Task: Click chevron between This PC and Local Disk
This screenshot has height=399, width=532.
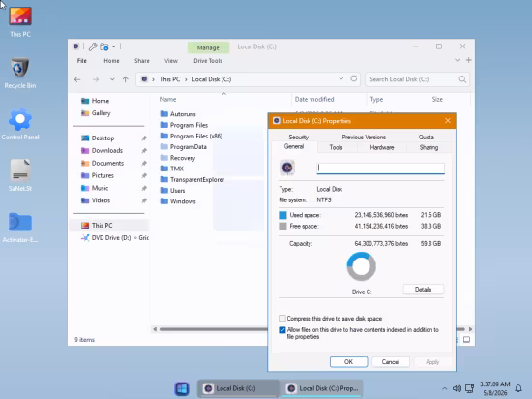Action: click(x=186, y=79)
